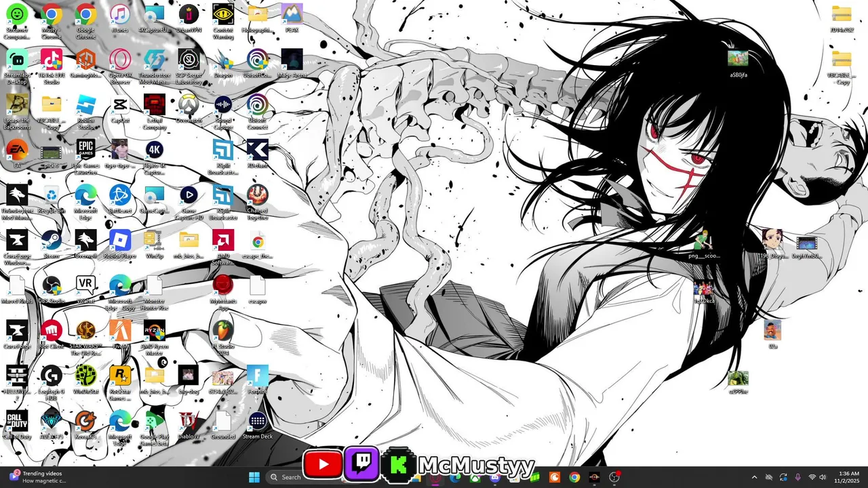The height and width of the screenshot is (488, 868).
Task: Select the aSB0jfa image file
Action: coord(738,63)
